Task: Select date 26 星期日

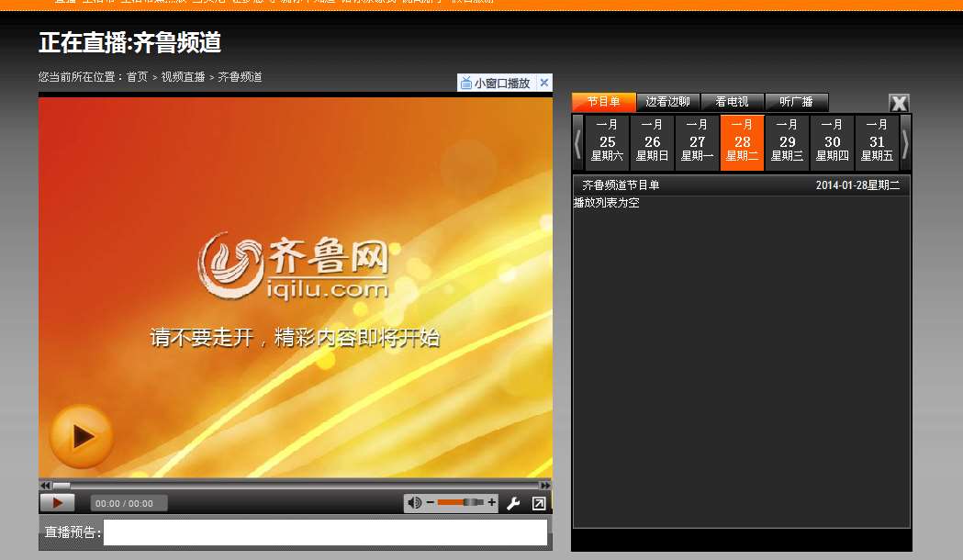Action: [652, 142]
